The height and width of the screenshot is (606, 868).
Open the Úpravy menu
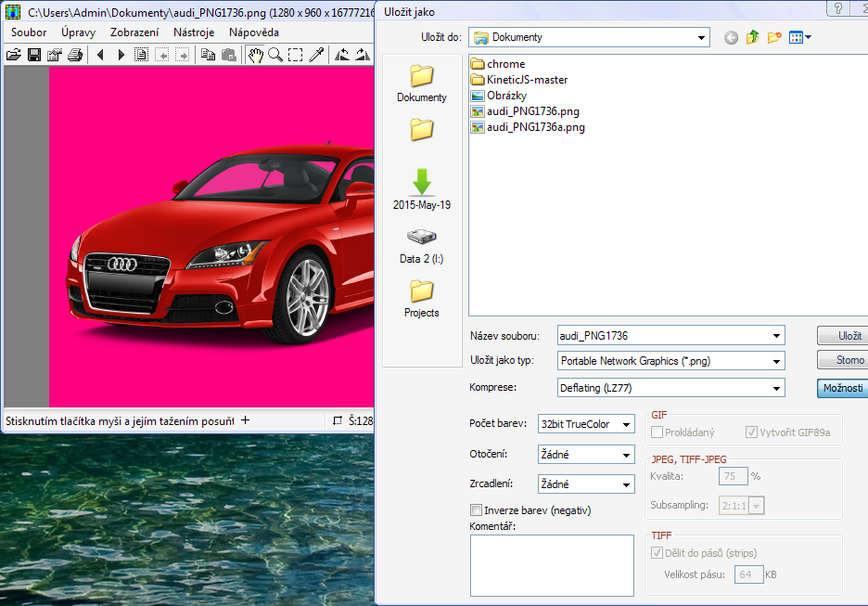[x=78, y=32]
